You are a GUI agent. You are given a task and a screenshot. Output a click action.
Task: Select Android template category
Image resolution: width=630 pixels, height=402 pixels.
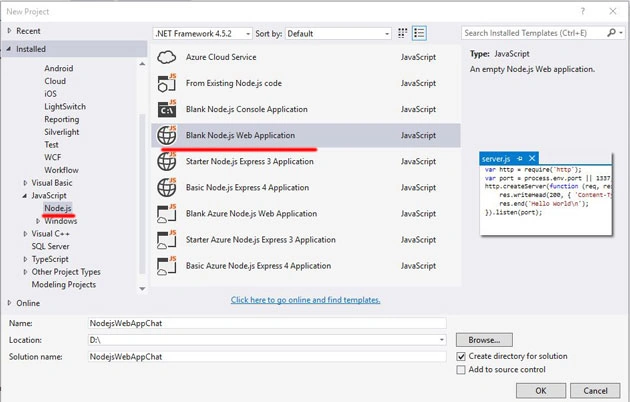[x=59, y=68]
